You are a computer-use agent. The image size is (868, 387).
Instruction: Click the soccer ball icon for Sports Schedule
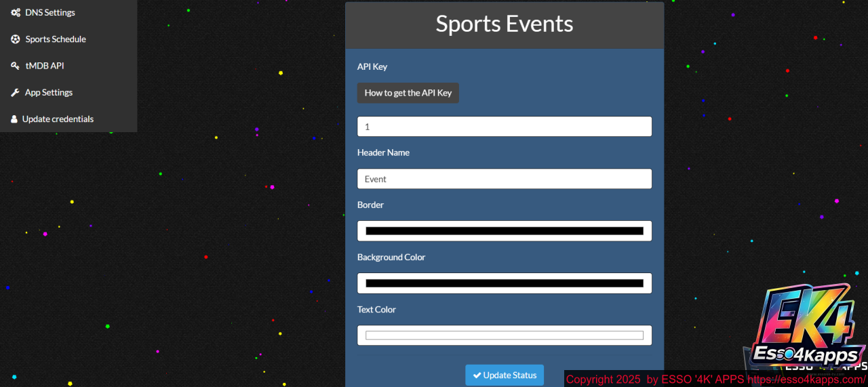15,39
